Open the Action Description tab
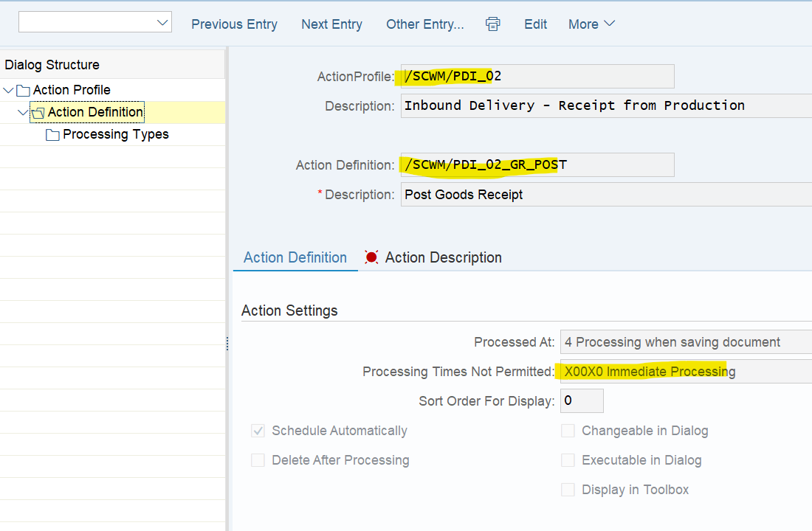 (443, 257)
